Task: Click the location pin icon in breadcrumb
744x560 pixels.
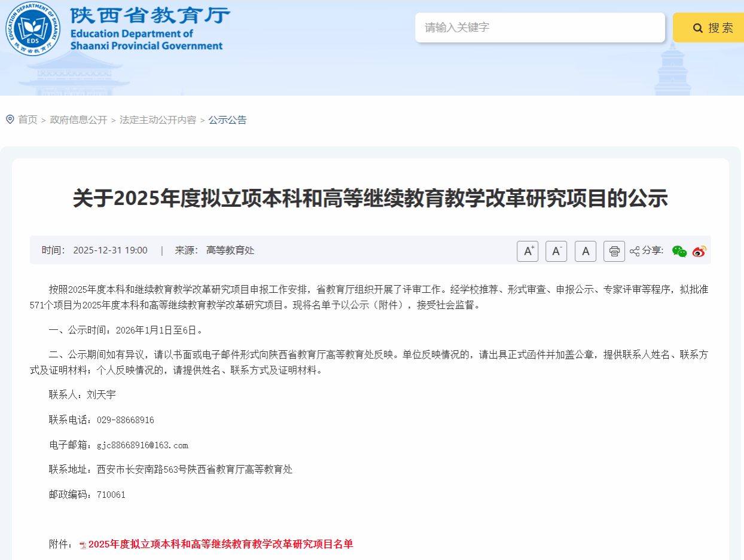Action: coord(10,120)
